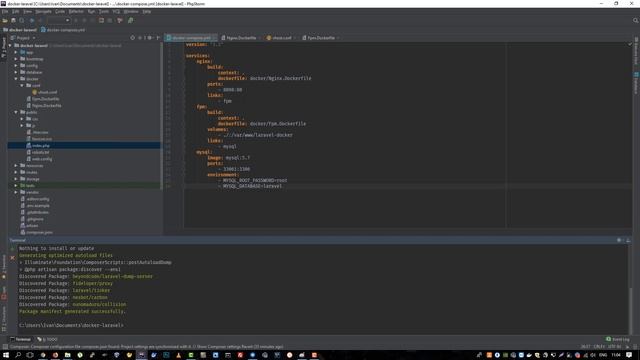The width and height of the screenshot is (640, 360).
Task: Open the Terminal tool window tab
Action: 20,339
